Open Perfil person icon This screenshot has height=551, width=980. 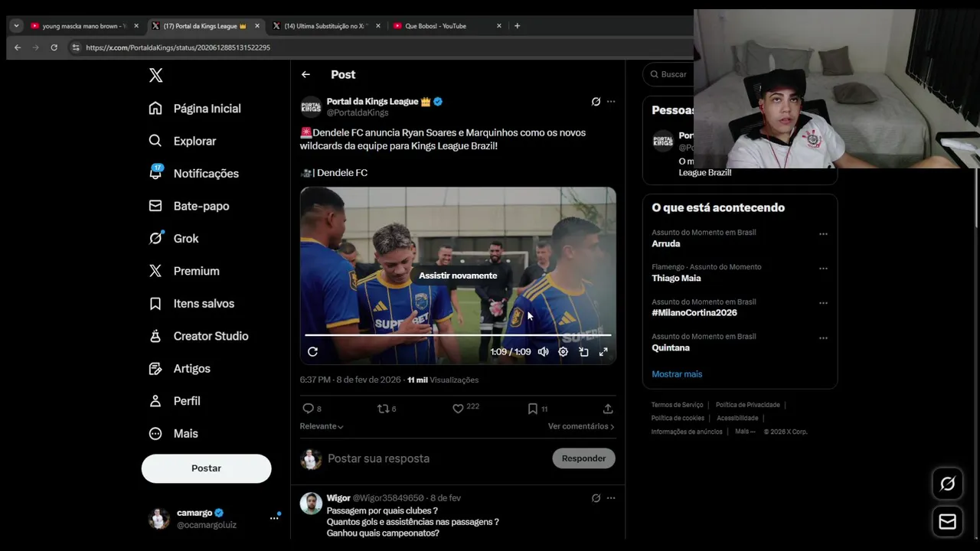[x=155, y=401]
